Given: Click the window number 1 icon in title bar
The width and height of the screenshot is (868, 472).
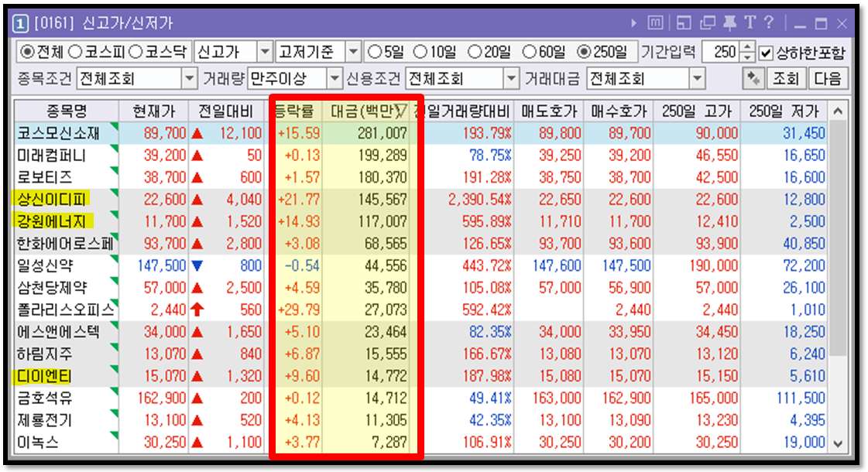Looking at the screenshot, I should (20, 23).
